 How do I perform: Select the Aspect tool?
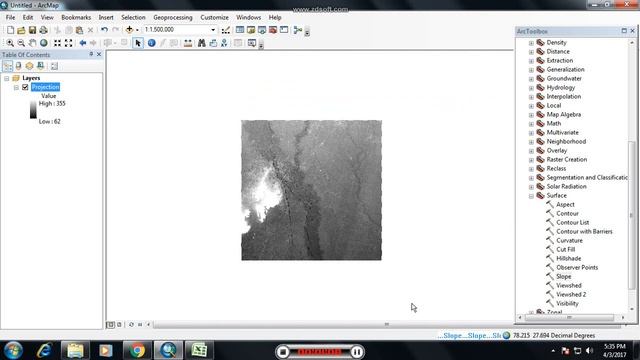click(x=565, y=204)
